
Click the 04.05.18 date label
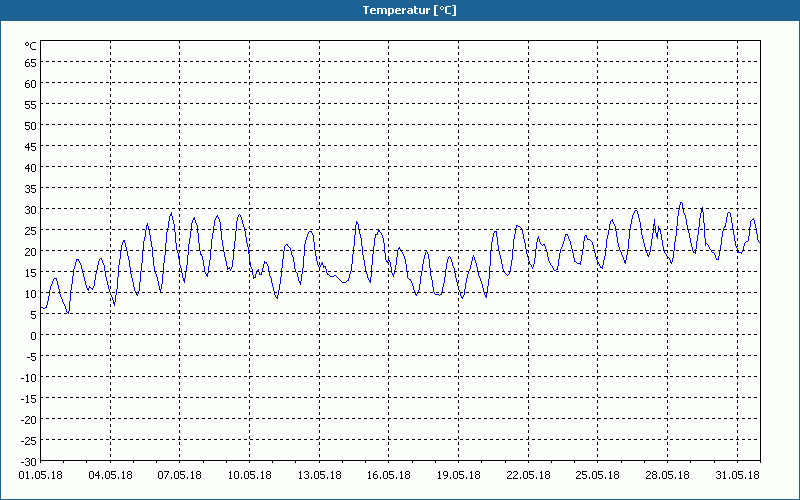[110, 475]
